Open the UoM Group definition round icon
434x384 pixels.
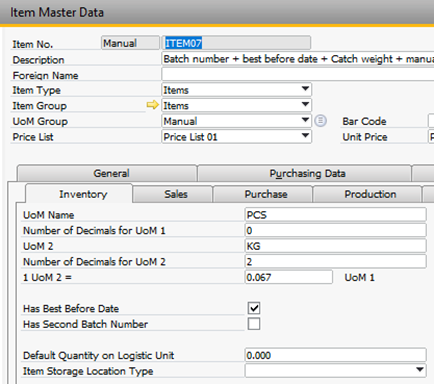click(320, 121)
